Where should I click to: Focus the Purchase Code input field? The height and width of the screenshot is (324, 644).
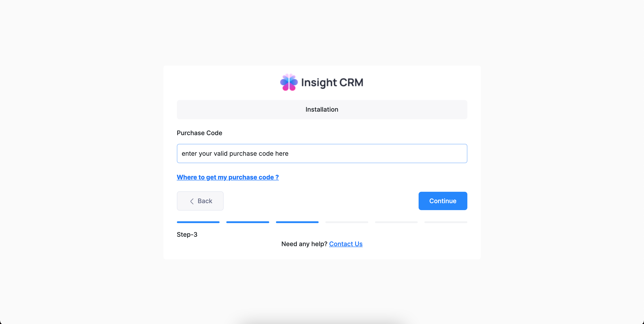click(x=322, y=153)
